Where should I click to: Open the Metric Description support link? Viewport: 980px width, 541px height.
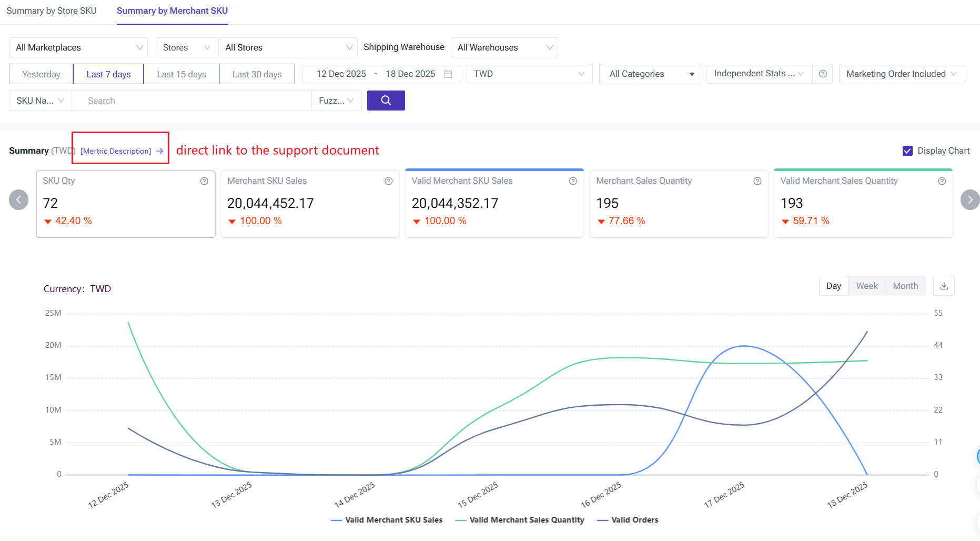coord(121,151)
